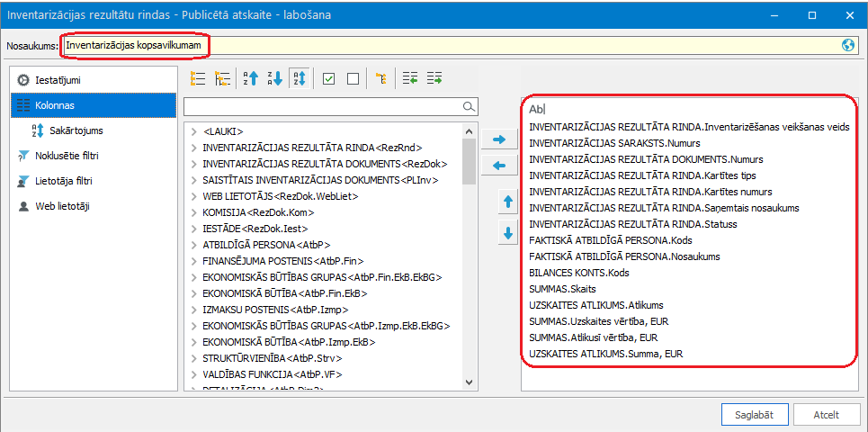Select IZMAKSU POSTENIS<AtbP.Izmp> tree row
The image size is (868, 432).
coord(323,310)
